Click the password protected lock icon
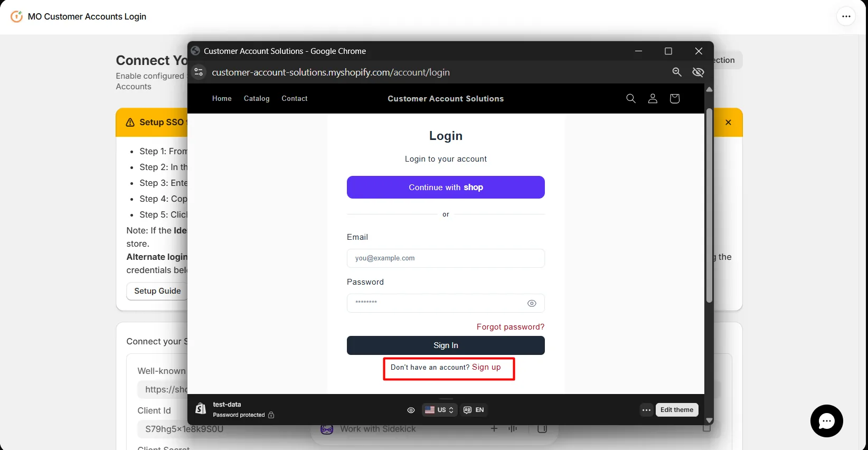The width and height of the screenshot is (868, 450). click(x=271, y=415)
